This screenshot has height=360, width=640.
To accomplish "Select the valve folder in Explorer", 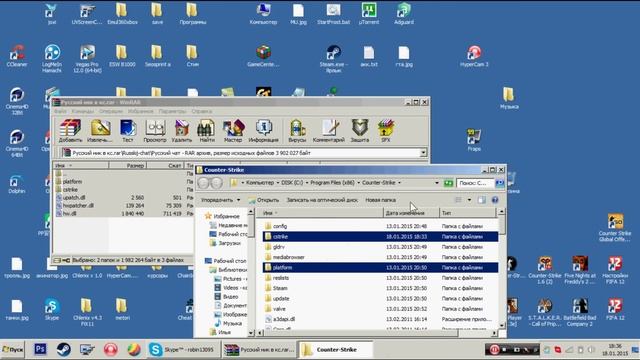I will tap(380, 309).
